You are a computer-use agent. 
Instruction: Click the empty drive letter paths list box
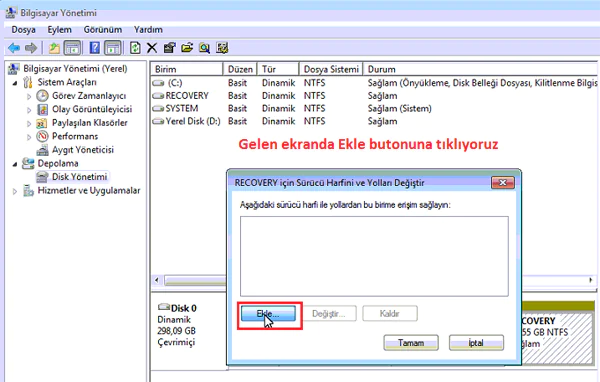click(374, 256)
